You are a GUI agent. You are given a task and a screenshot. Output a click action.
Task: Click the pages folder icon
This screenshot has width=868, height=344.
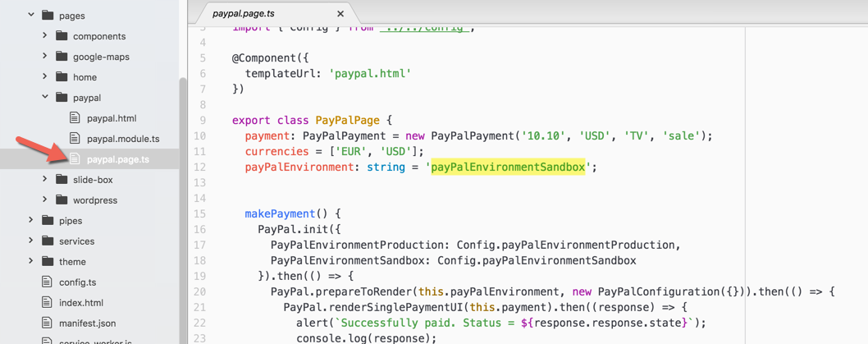(x=48, y=16)
